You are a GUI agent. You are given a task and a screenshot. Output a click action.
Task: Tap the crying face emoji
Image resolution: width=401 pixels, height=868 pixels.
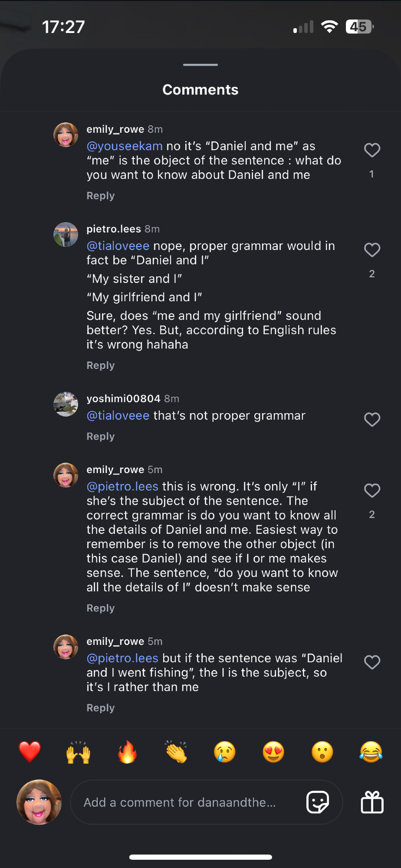(x=225, y=752)
